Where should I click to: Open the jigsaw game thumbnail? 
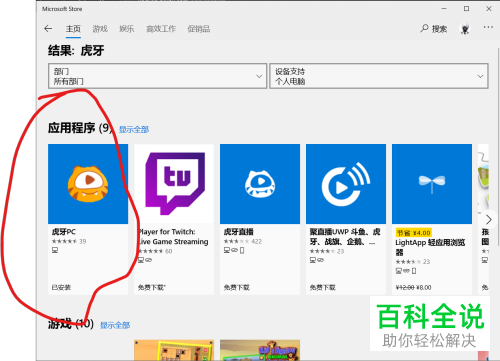[x=260, y=350]
